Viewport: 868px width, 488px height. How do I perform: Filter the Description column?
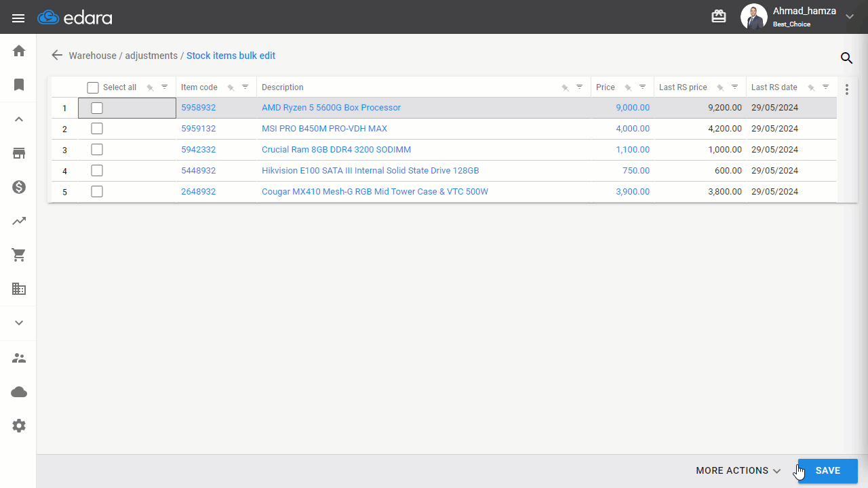[x=580, y=87]
